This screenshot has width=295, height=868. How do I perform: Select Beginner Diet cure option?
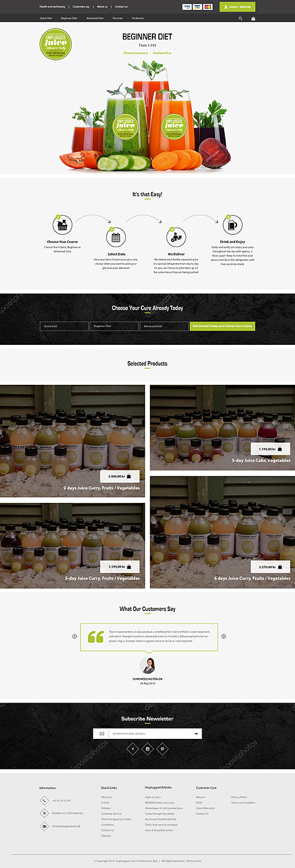pyautogui.click(x=114, y=326)
